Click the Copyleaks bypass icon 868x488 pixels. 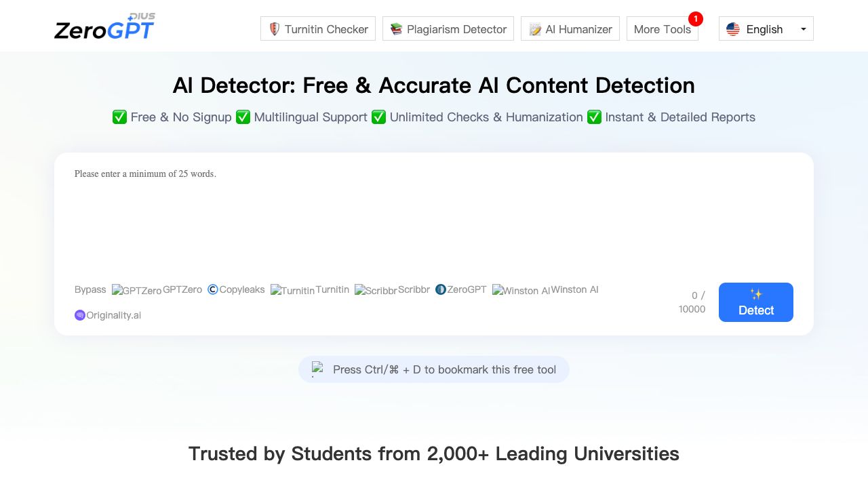pos(213,289)
